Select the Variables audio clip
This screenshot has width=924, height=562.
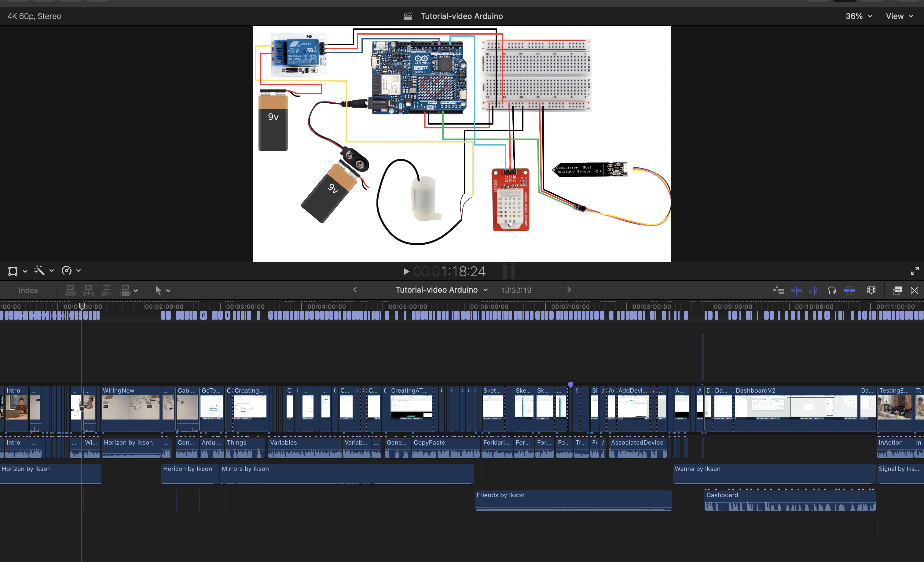click(305, 448)
